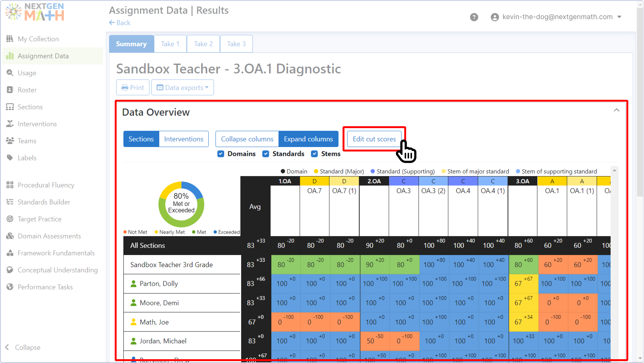Screen dimensions: 644x363
Task: Open the Data exports dropdown
Action: click(182, 87)
